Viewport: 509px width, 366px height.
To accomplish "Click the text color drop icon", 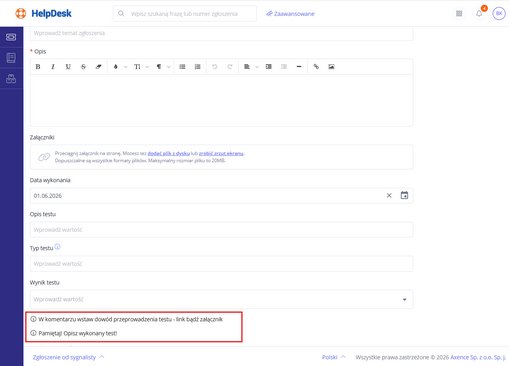I will click(x=116, y=67).
